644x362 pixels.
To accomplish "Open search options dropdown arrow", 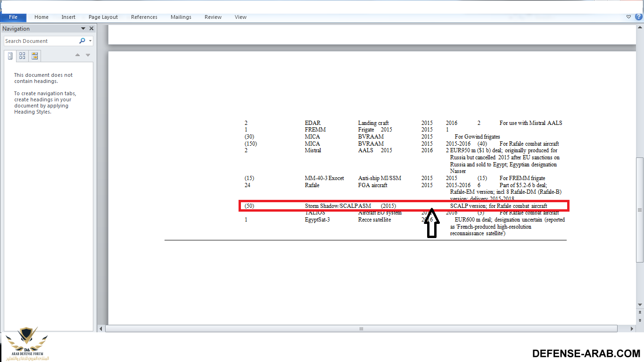I will point(90,41).
